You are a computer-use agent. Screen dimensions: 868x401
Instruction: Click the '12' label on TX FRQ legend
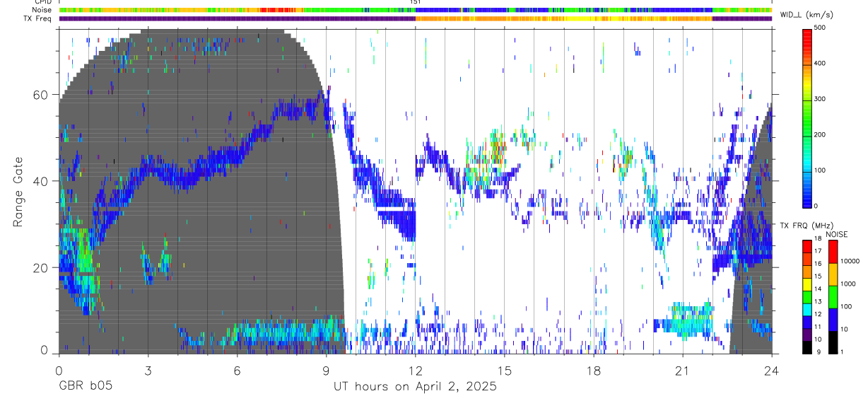coord(819,314)
